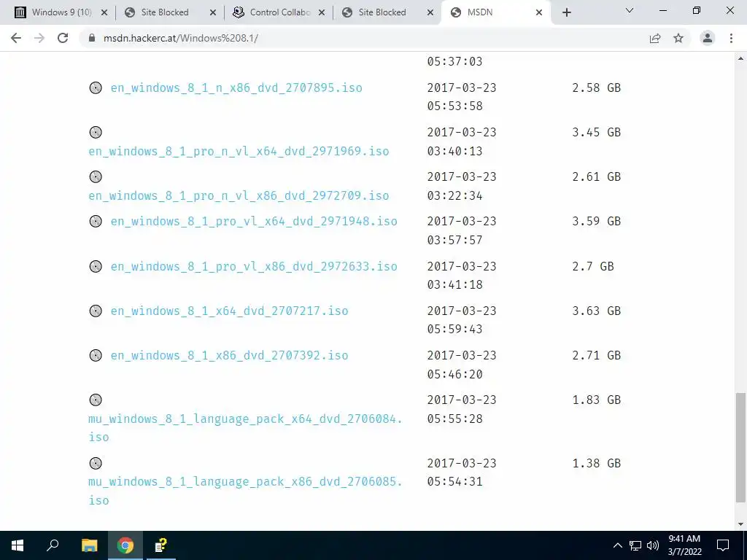747x560 pixels.
Task: Open the network status tray icon
Action: click(x=635, y=545)
